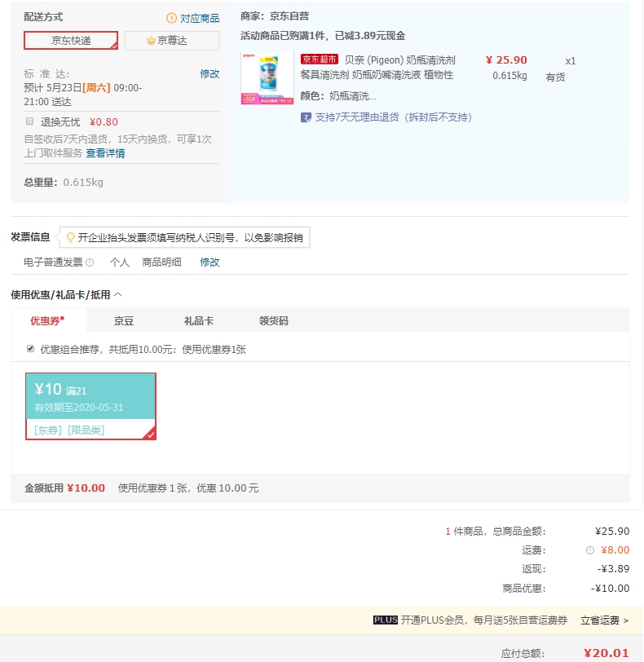The height and width of the screenshot is (662, 644).
Task: Click the 返现 -¥3.89 amount
Action: tap(613, 569)
